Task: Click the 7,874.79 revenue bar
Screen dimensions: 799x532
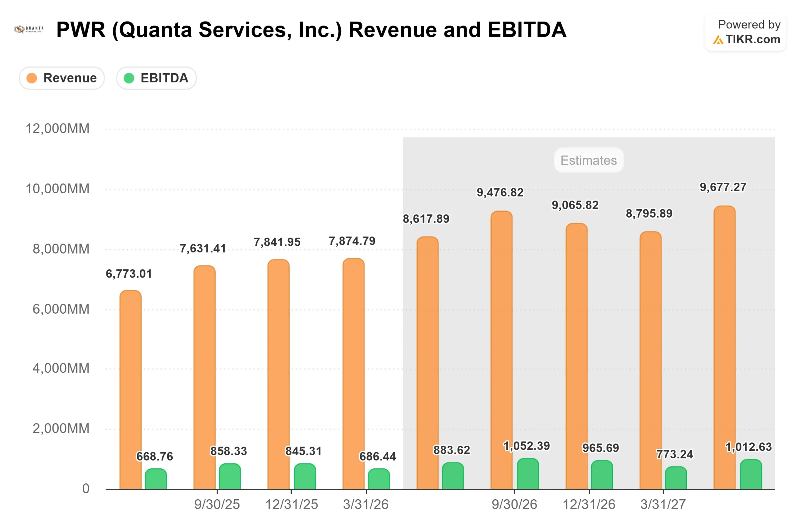Action: point(354,374)
